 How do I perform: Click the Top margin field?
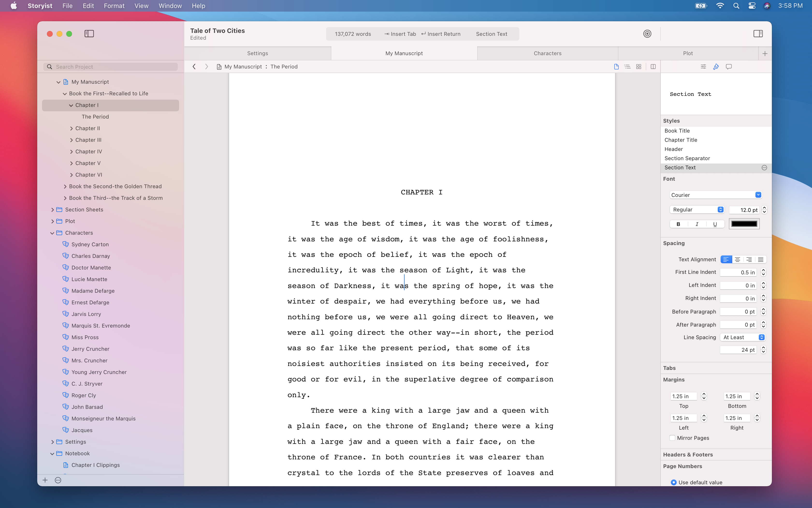(x=683, y=396)
